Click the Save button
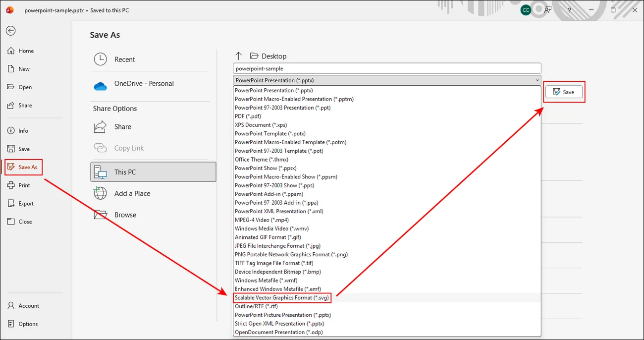Image resolution: width=644 pixels, height=340 pixels. pyautogui.click(x=564, y=92)
